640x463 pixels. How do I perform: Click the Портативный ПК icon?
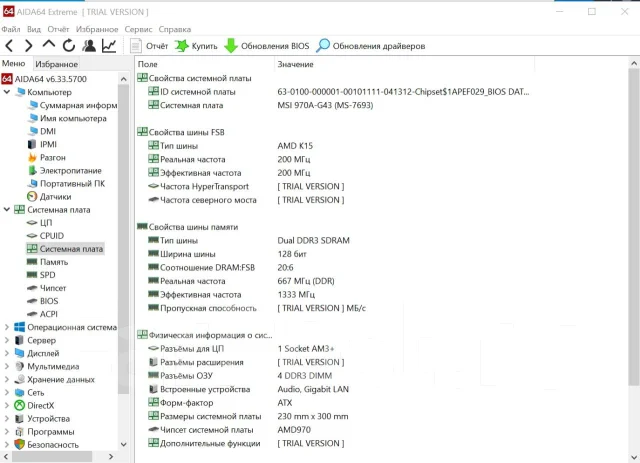click(x=33, y=183)
